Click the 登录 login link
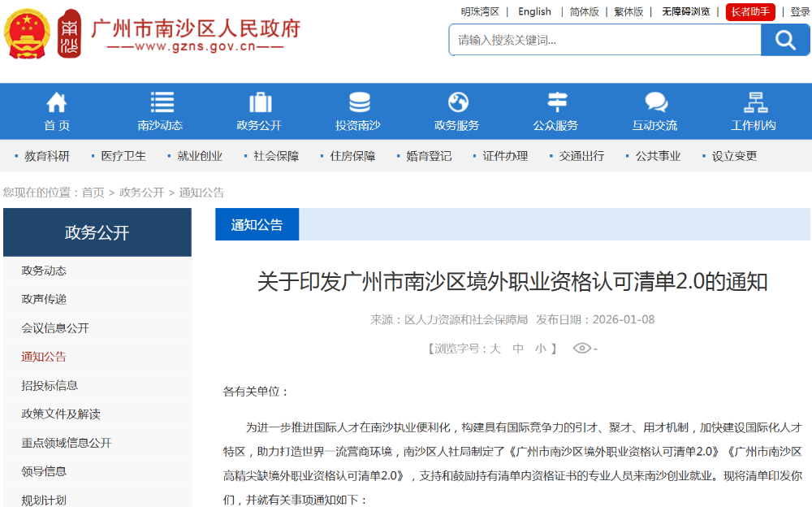Image resolution: width=812 pixels, height=507 pixels. pos(799,11)
